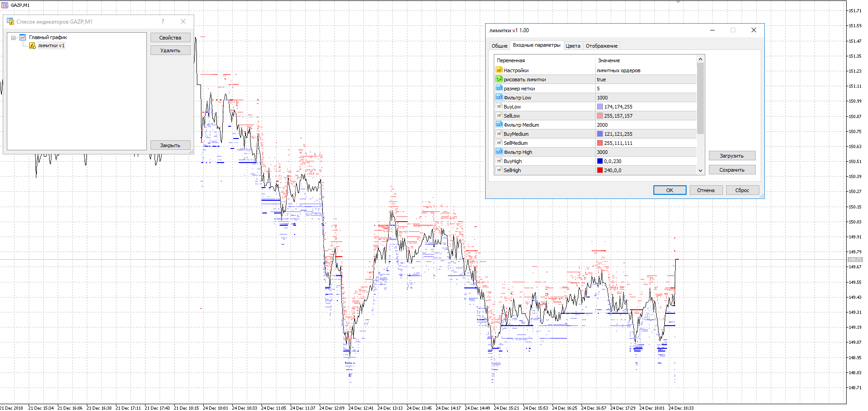Click the Настройки string parameter icon
868x411 pixels.
(499, 70)
